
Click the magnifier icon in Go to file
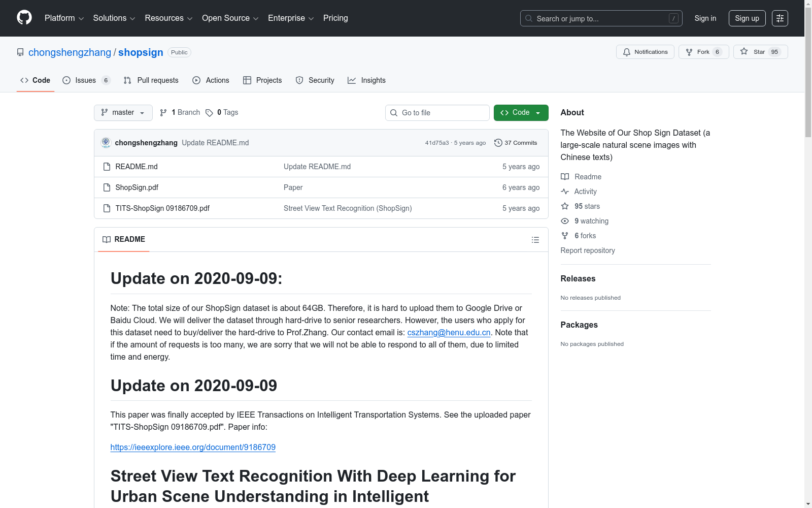point(394,113)
